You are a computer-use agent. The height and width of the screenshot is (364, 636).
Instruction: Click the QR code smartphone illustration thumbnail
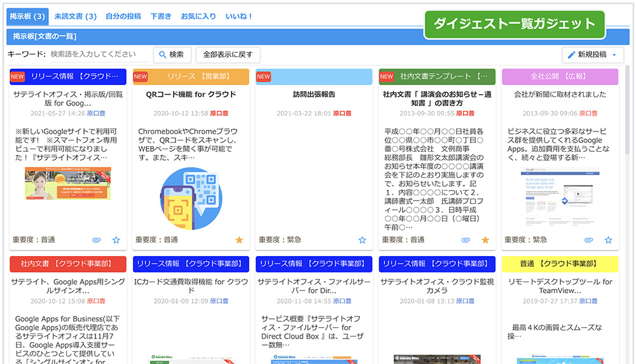point(191,199)
